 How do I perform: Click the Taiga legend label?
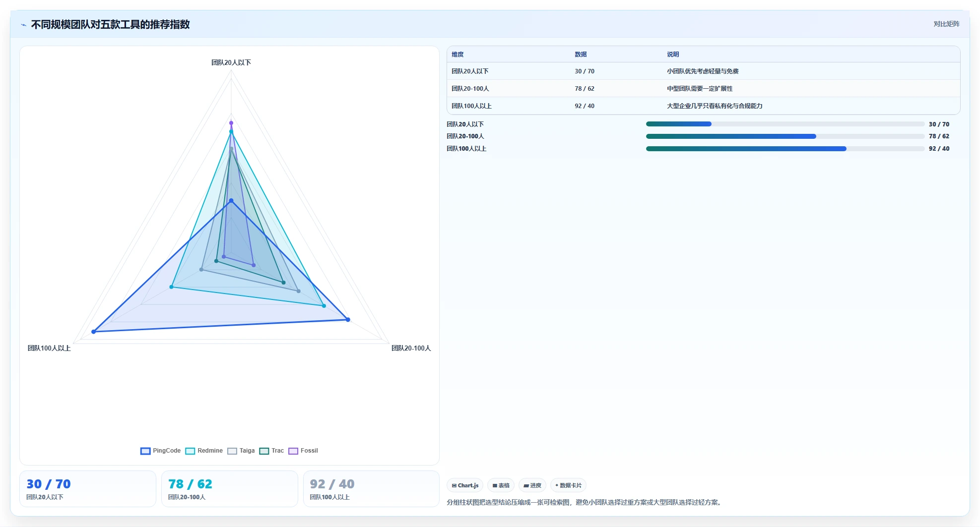click(x=247, y=451)
